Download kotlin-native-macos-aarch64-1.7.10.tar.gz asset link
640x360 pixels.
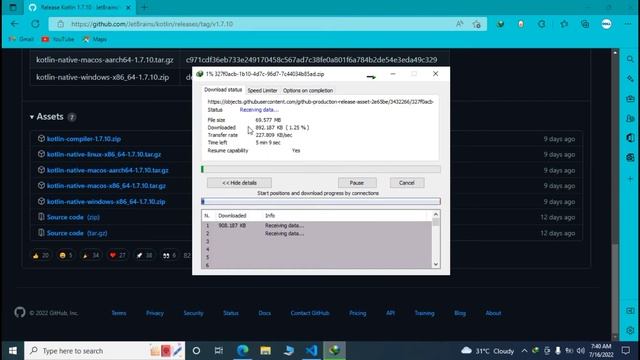pyautogui.click(x=107, y=170)
